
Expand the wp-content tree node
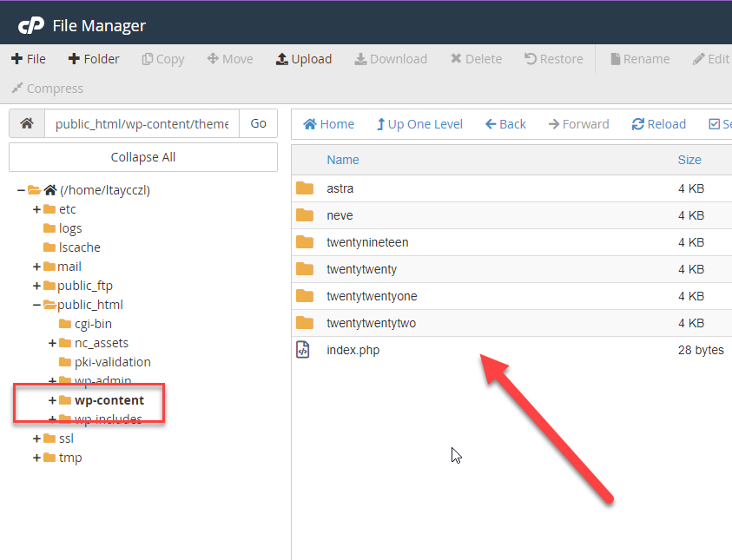pos(52,400)
